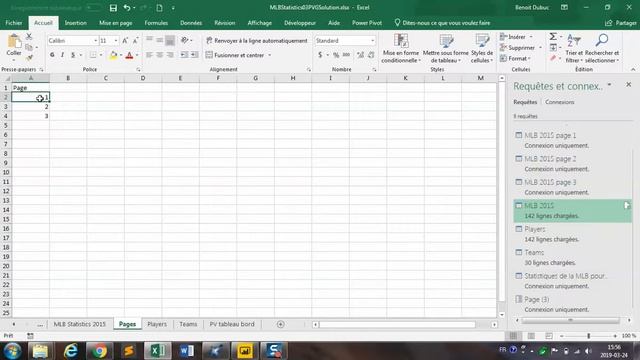Select column B header
Image resolution: width=640 pixels, height=360 pixels.
68,78
